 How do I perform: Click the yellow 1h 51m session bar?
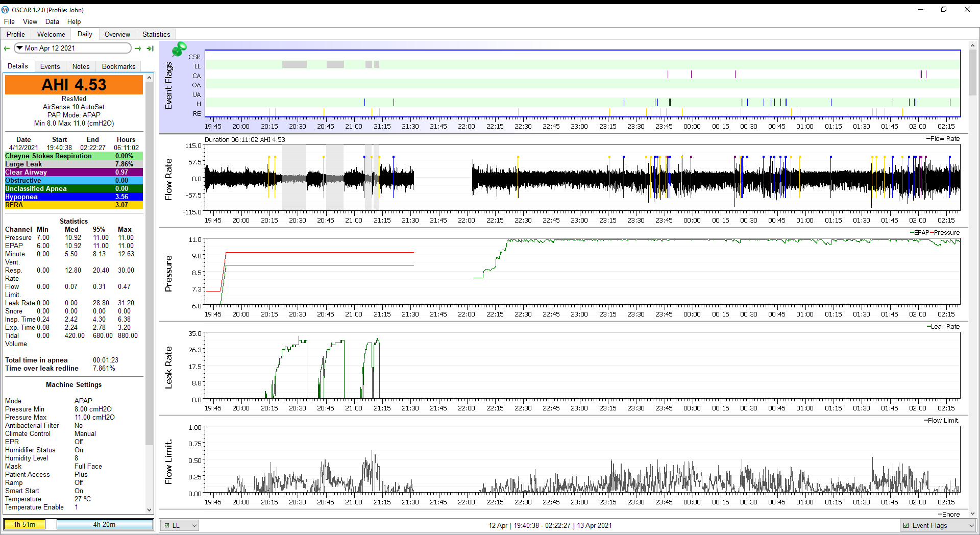pyautogui.click(x=24, y=524)
